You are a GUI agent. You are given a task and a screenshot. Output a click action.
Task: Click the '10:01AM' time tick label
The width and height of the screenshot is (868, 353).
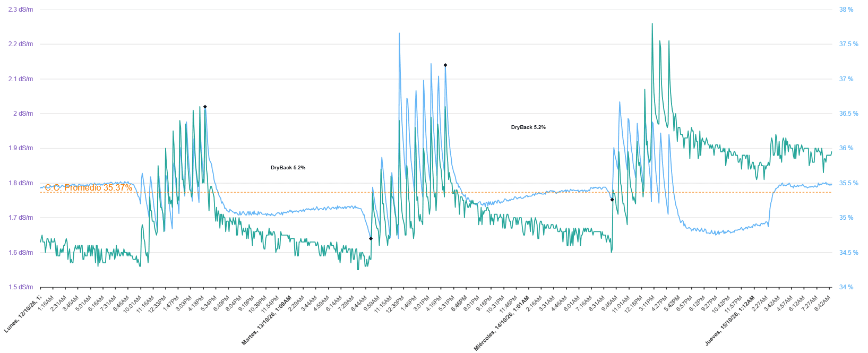click(132, 305)
